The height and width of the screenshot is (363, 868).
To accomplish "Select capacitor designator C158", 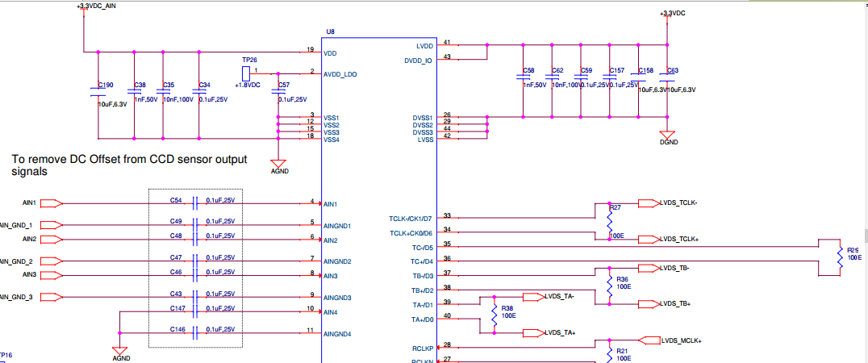I will 645,71.
